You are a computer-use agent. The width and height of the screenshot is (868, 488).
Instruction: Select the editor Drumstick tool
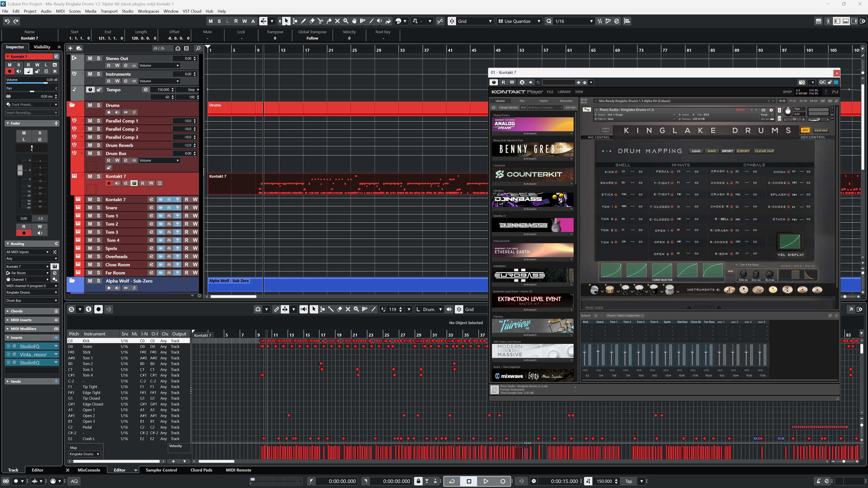click(331, 309)
